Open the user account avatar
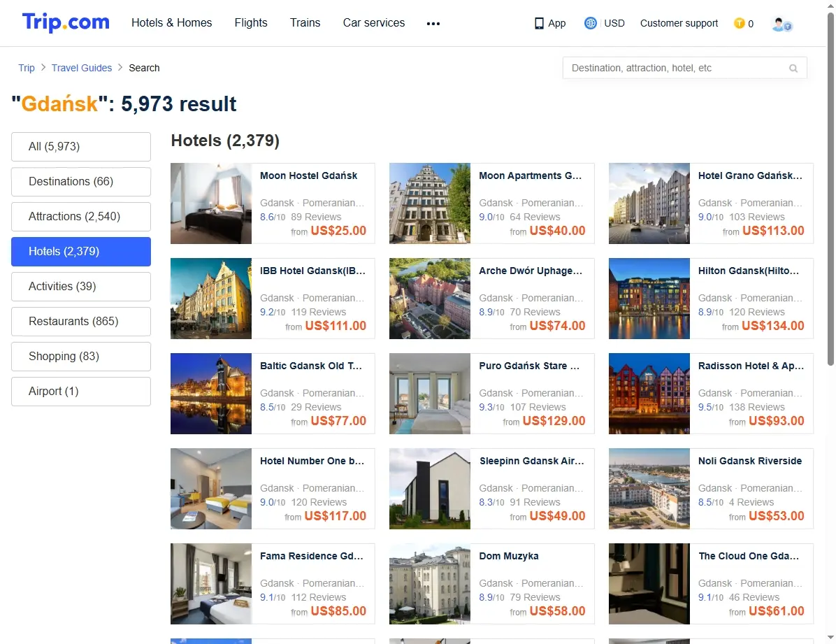The image size is (836, 644). [781, 24]
